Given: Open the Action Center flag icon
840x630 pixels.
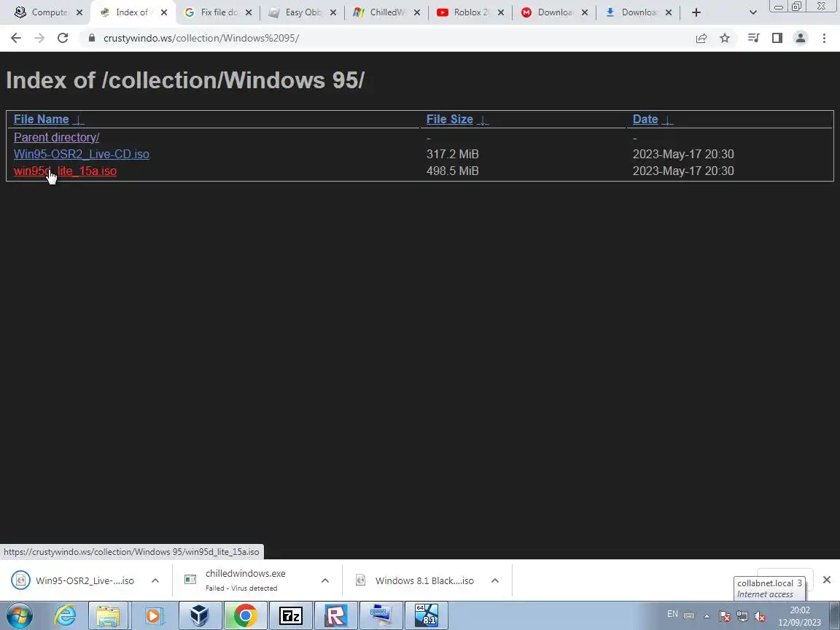Looking at the screenshot, I should tap(724, 616).
